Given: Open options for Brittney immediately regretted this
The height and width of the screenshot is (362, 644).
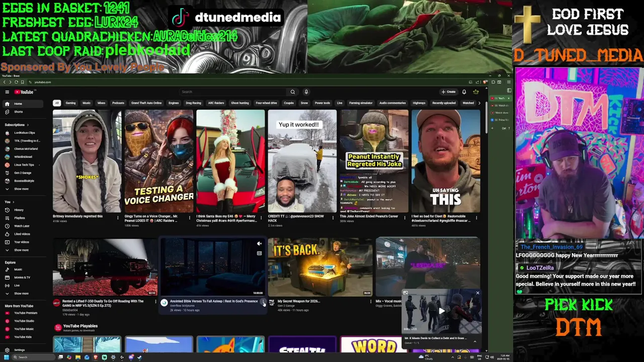Looking at the screenshot, I should pyautogui.click(x=118, y=218).
